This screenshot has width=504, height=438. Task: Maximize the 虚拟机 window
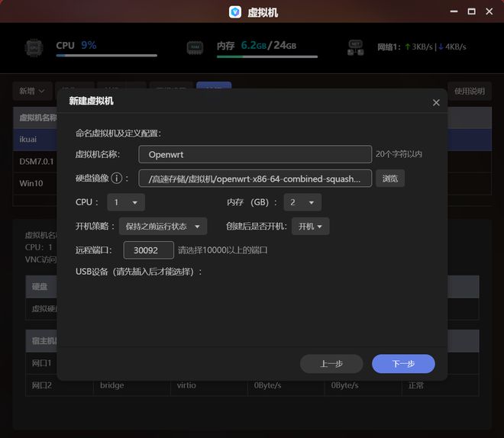pos(471,11)
